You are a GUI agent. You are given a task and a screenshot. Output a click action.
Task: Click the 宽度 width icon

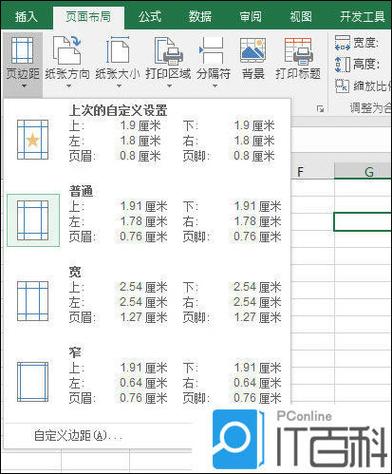pyautogui.click(x=342, y=43)
